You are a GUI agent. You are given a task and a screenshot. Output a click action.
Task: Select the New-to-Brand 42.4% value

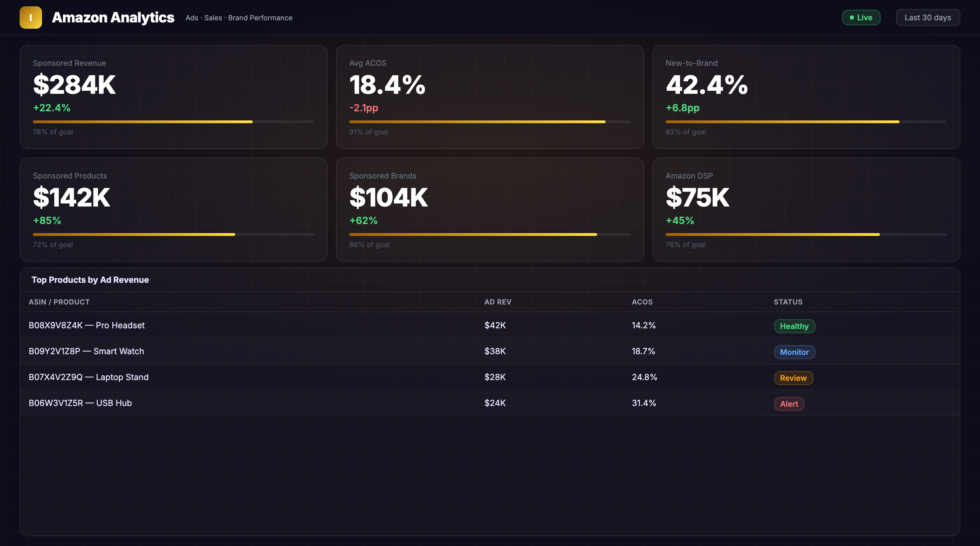(x=707, y=84)
